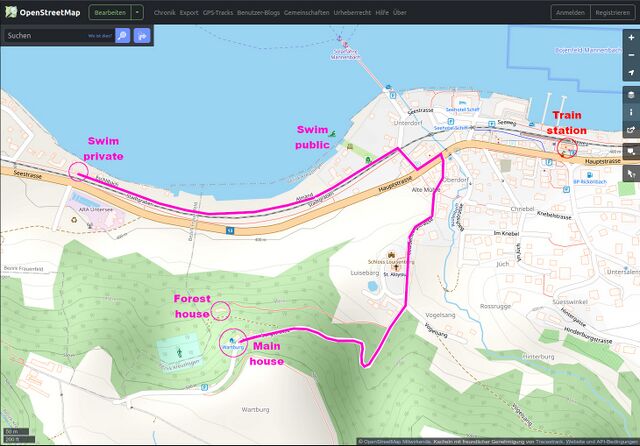Select the Export menu item
Viewport: 640px width, 446px height.
coord(189,12)
